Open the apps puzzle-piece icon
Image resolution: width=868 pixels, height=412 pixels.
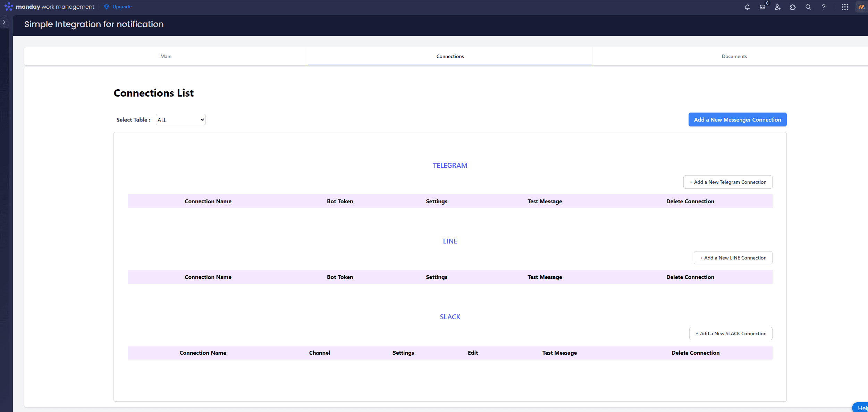click(793, 7)
